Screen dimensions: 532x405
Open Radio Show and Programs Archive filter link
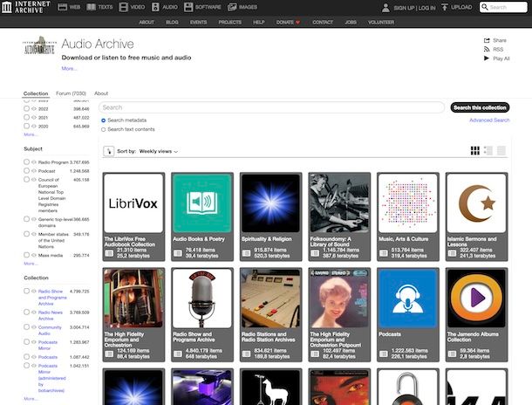click(52, 298)
